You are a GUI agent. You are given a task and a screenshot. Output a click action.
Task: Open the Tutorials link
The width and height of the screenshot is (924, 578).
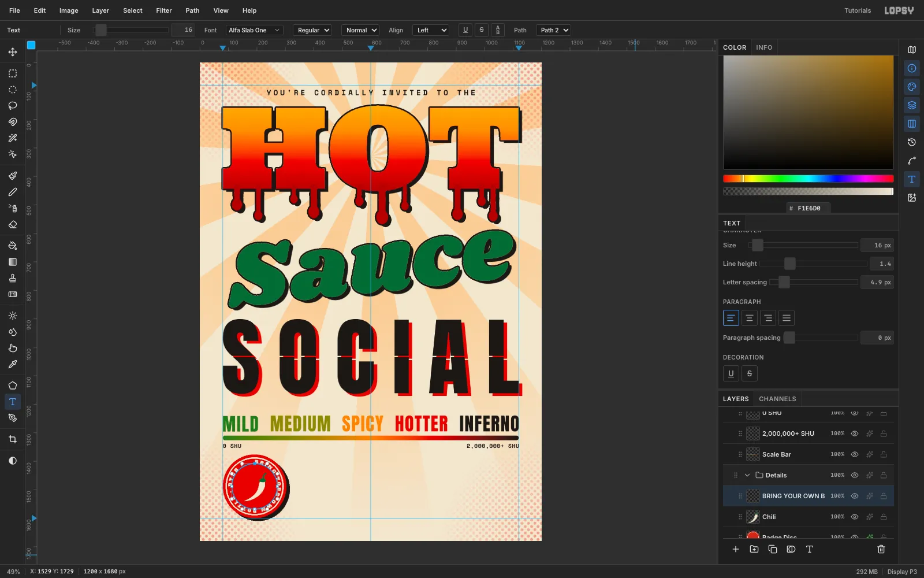[x=858, y=10]
